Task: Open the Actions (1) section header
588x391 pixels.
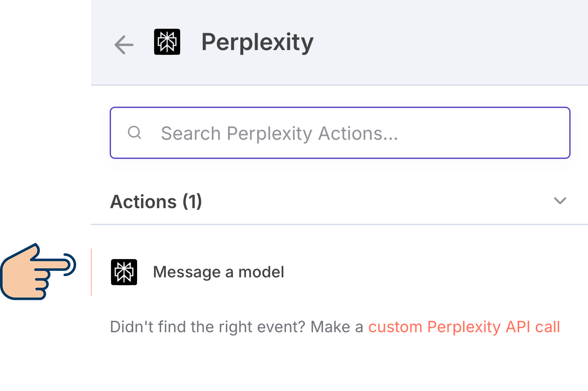Action: click(x=156, y=201)
